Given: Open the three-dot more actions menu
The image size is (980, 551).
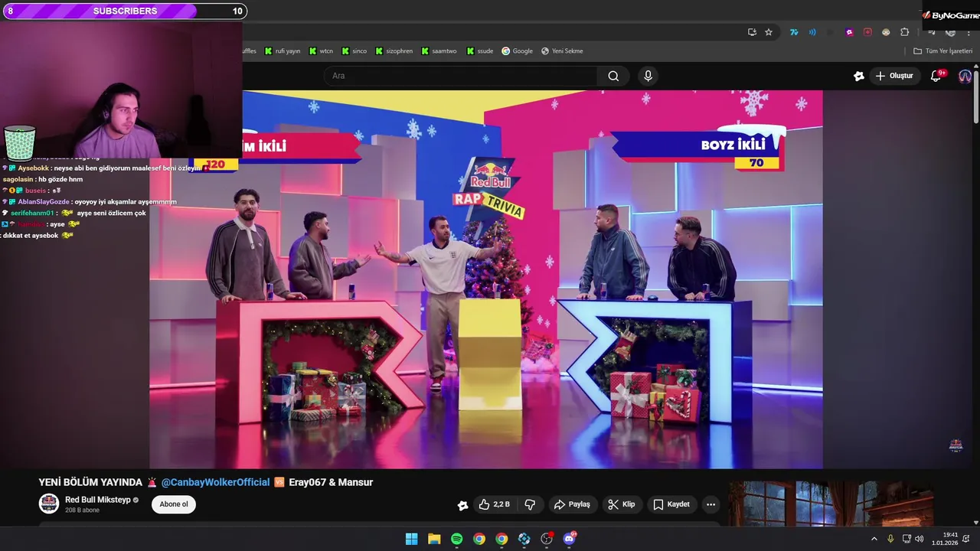Looking at the screenshot, I should (710, 504).
